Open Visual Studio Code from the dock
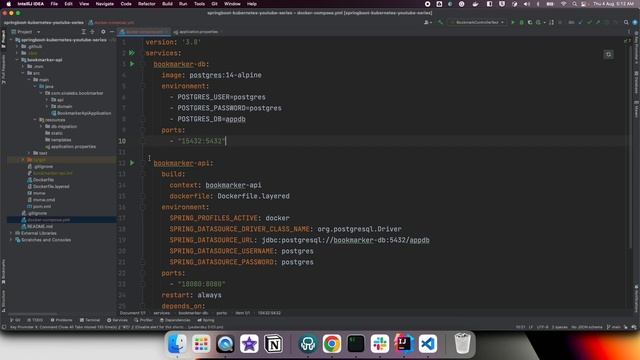This screenshot has width=640, height=360. click(428, 344)
